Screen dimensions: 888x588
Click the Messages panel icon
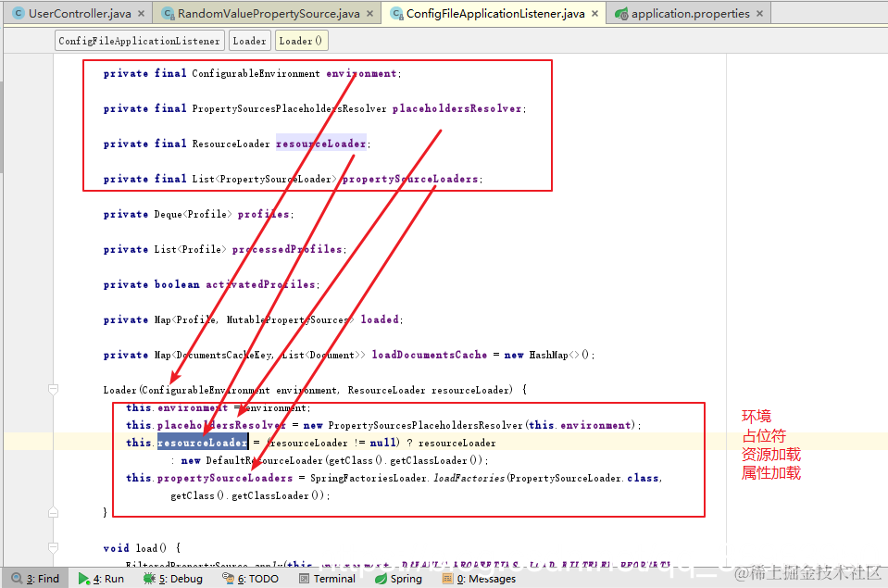click(447, 579)
